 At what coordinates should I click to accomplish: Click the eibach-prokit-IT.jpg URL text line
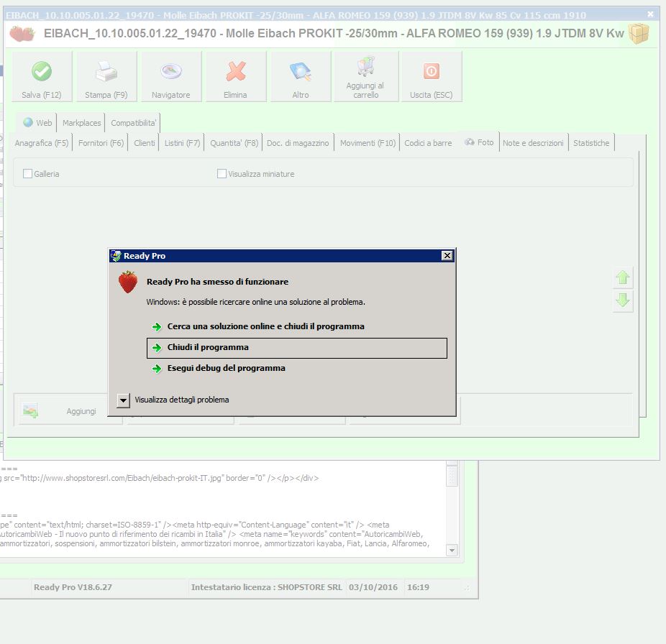pos(160,478)
